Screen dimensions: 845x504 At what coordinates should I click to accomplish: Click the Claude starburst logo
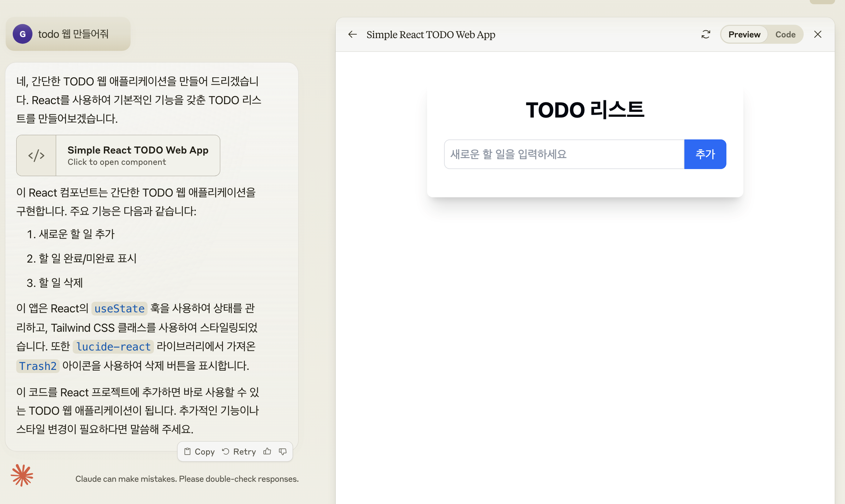click(22, 475)
